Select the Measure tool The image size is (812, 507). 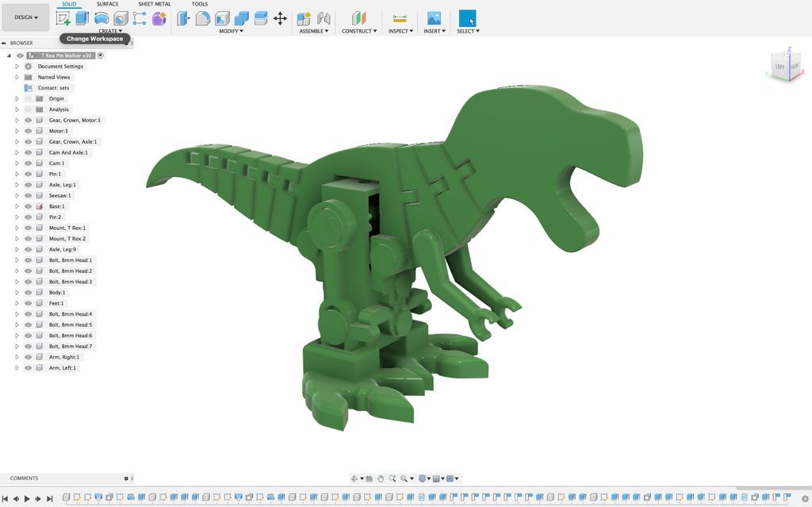tap(400, 19)
